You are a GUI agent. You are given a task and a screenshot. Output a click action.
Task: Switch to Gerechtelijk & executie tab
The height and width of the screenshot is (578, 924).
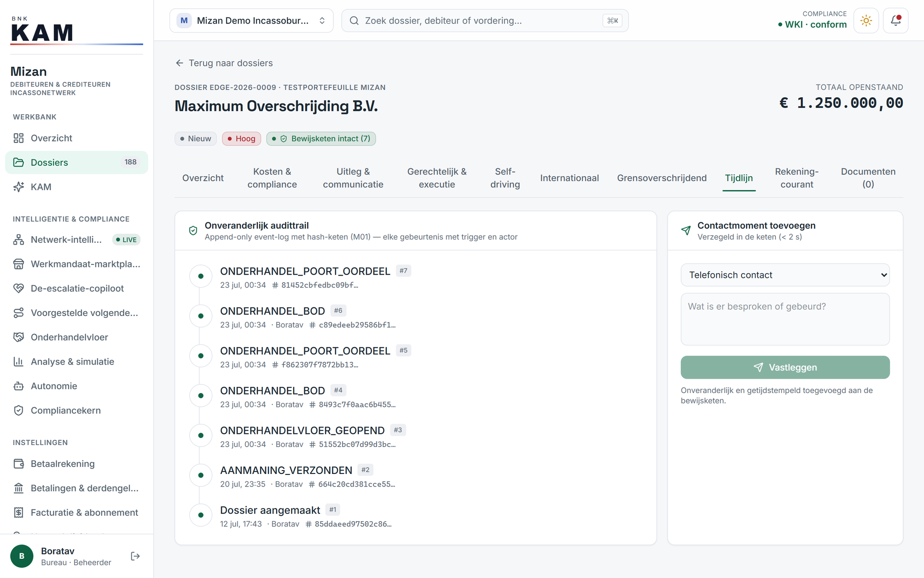436,178
